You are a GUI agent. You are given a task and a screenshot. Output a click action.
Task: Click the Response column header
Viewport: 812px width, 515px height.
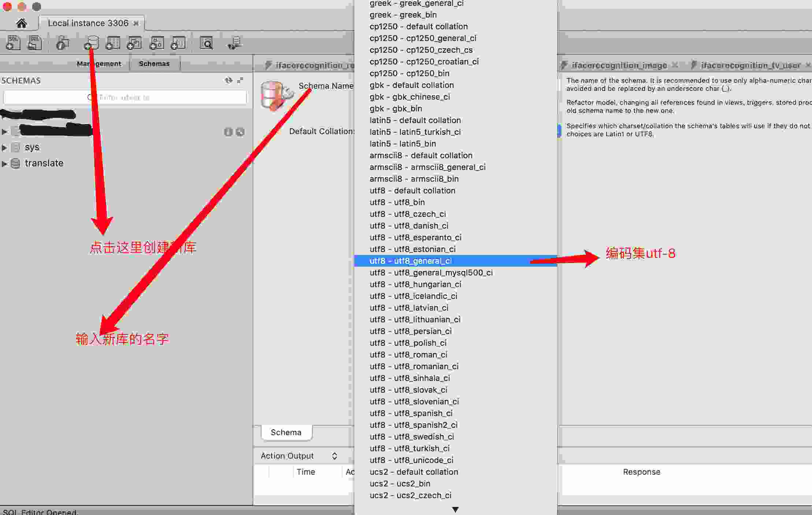(x=641, y=472)
